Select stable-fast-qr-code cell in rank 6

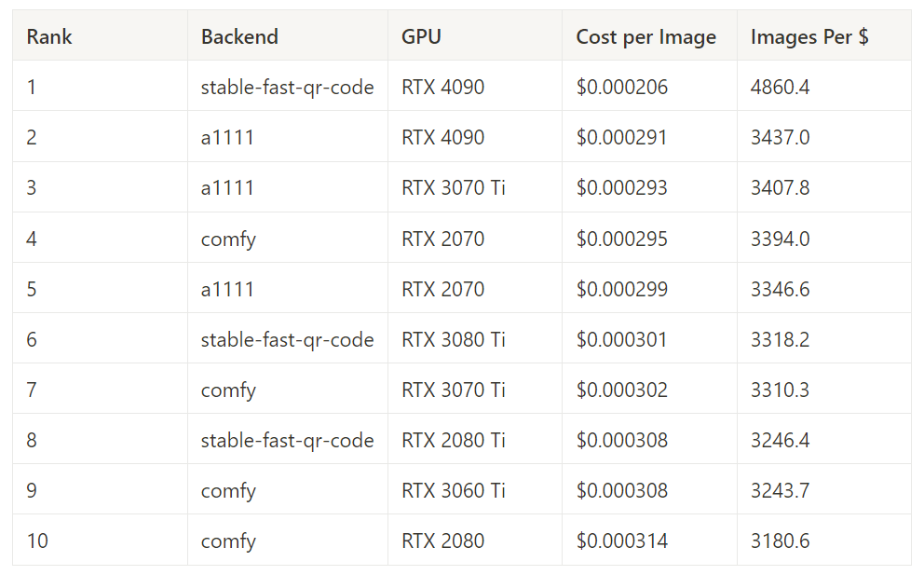pos(287,340)
